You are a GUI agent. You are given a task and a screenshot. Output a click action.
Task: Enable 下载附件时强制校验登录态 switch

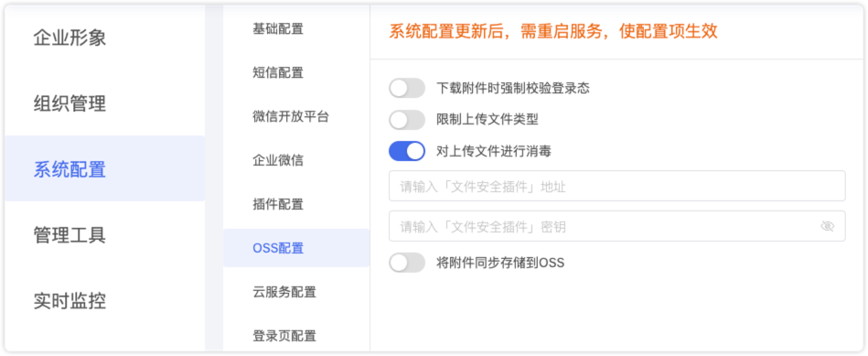point(407,88)
